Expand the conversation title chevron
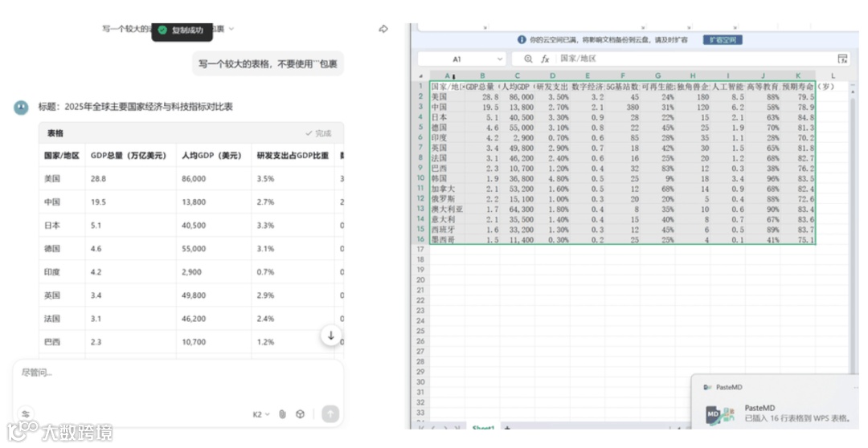The height and width of the screenshot is (448, 868). pyautogui.click(x=231, y=29)
